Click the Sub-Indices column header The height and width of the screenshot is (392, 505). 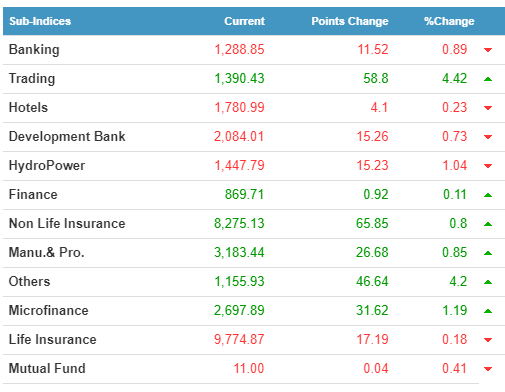[x=40, y=21]
